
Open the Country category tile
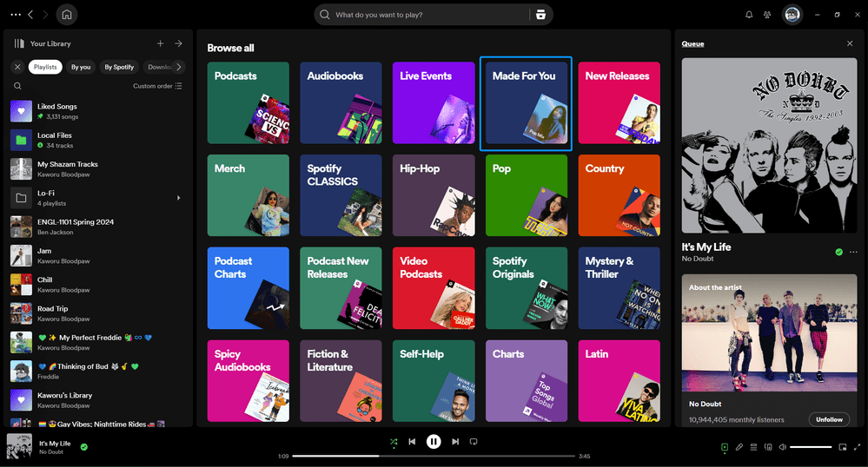[619, 195]
